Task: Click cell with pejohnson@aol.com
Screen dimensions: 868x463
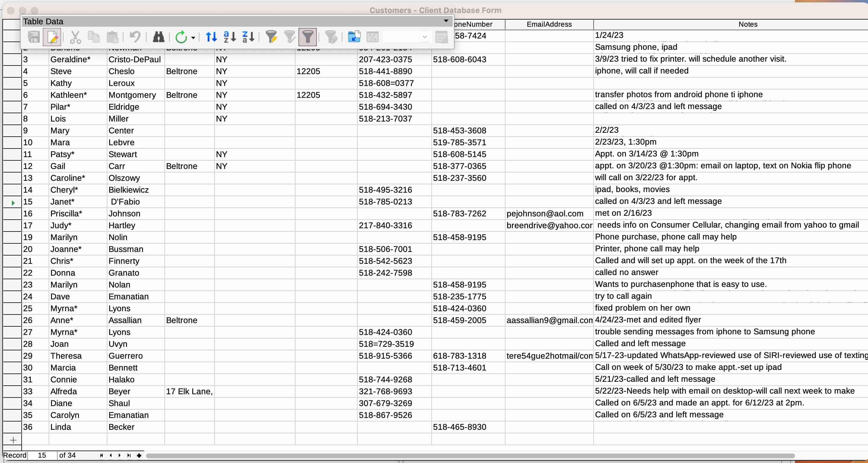Action: pyautogui.click(x=549, y=213)
